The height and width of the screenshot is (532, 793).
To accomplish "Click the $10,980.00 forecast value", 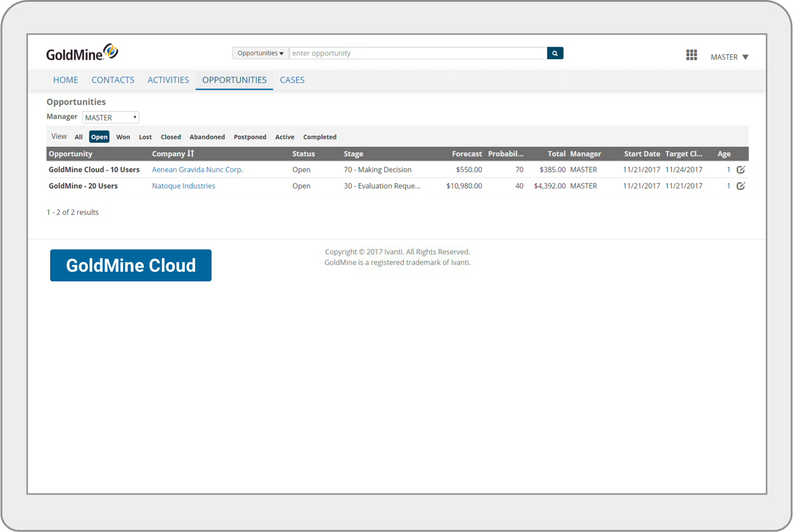I will click(x=464, y=186).
